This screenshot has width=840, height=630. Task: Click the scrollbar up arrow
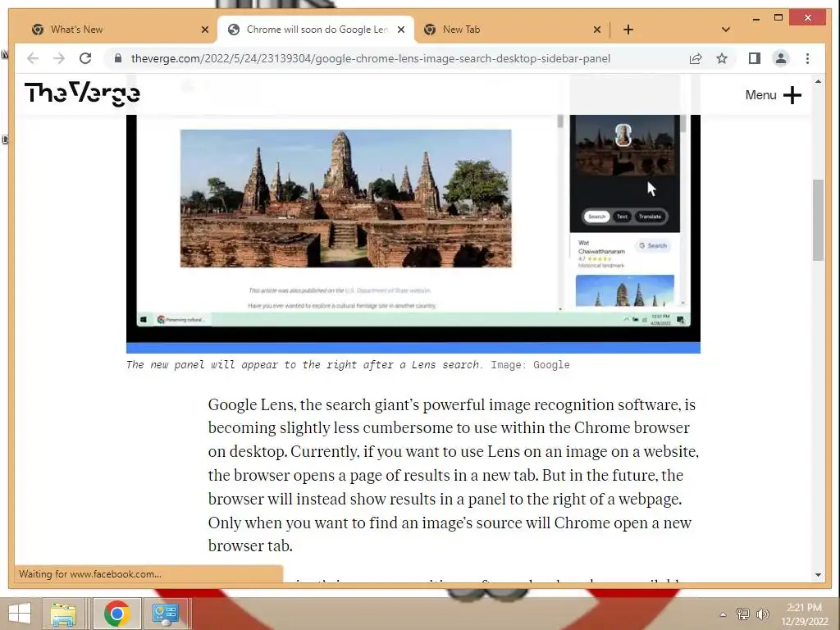818,81
